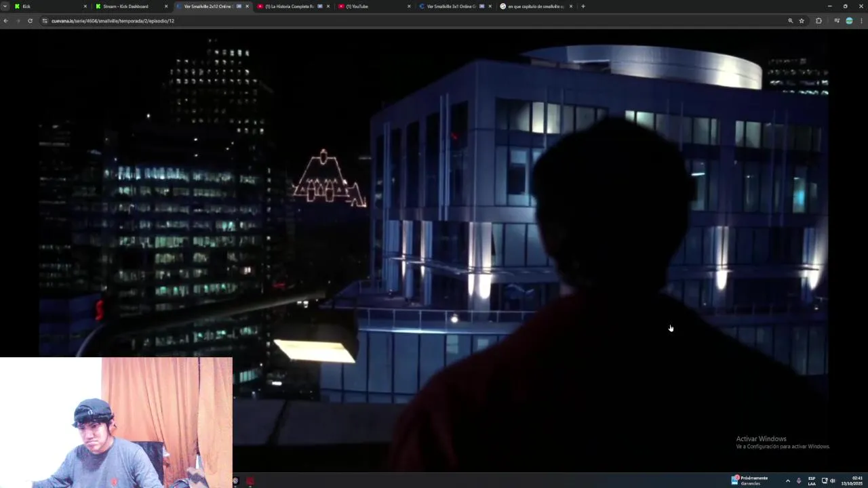Open the media control toolbar icon
868x488 pixels.
pos(837,21)
